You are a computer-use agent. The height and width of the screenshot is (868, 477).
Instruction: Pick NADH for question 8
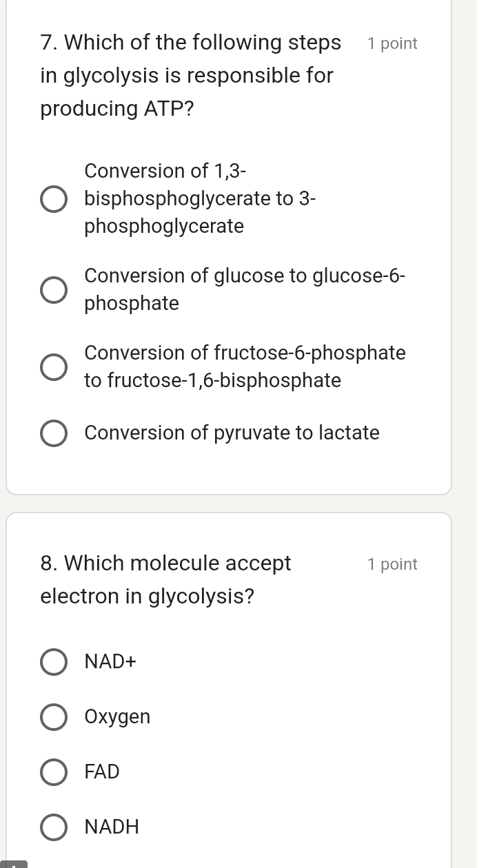click(54, 827)
